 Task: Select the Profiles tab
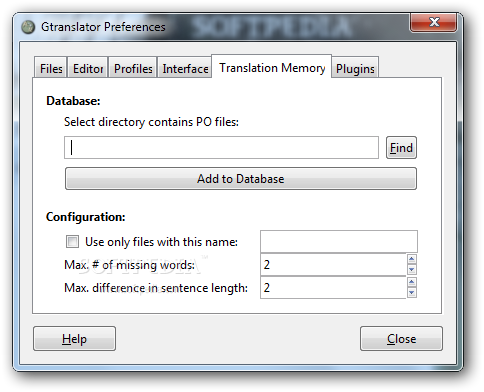tap(133, 68)
